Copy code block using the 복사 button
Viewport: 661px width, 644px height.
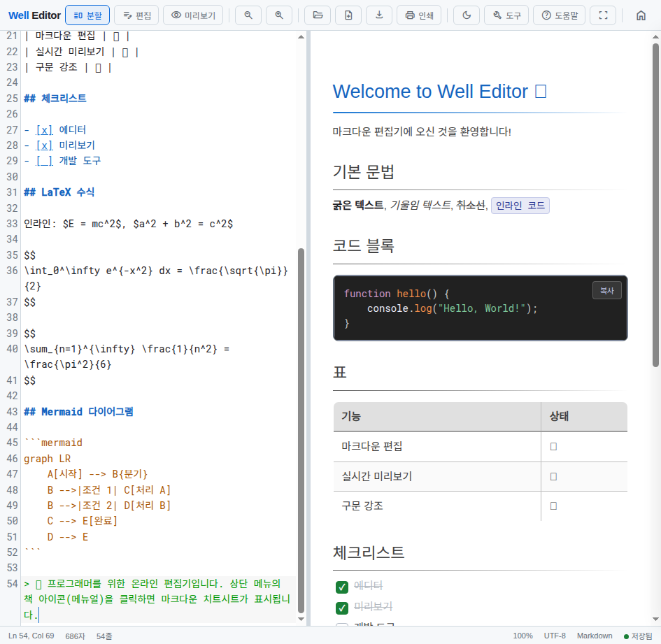[606, 290]
